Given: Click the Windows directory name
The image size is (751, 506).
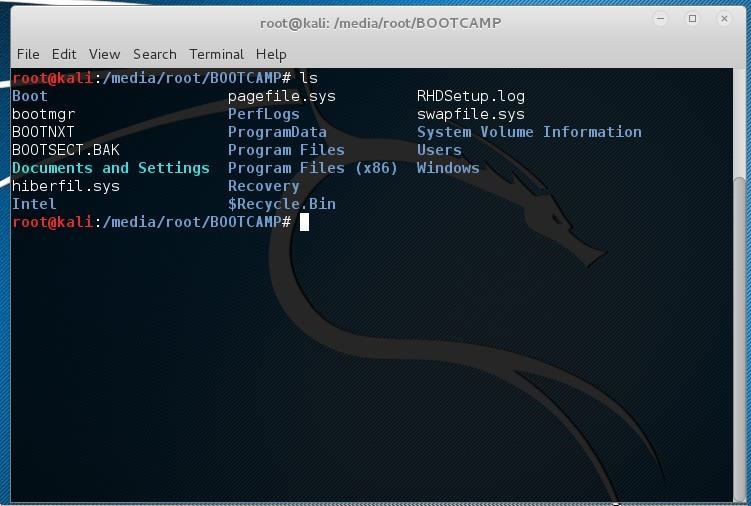Looking at the screenshot, I should pos(448,168).
